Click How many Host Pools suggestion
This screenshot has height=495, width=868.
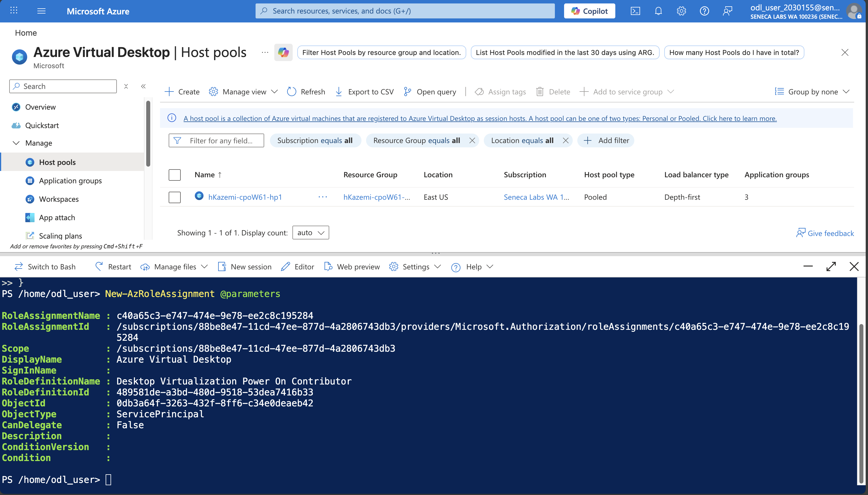click(734, 52)
